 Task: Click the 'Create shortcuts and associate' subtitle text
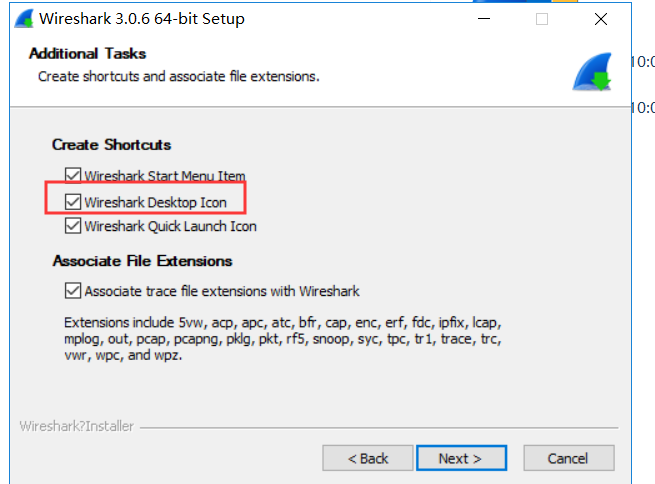178,76
